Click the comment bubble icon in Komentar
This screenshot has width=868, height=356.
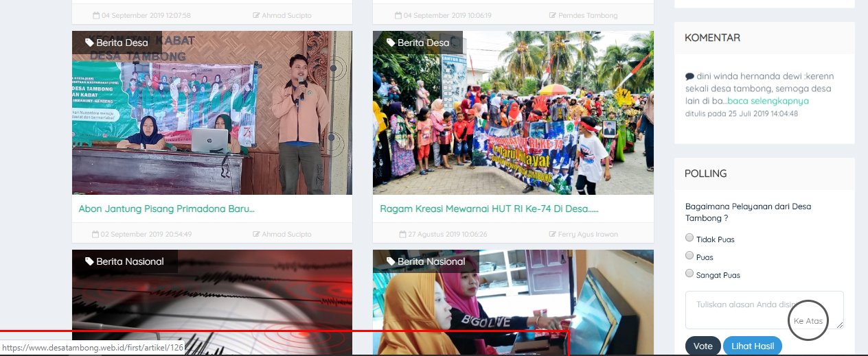click(689, 76)
